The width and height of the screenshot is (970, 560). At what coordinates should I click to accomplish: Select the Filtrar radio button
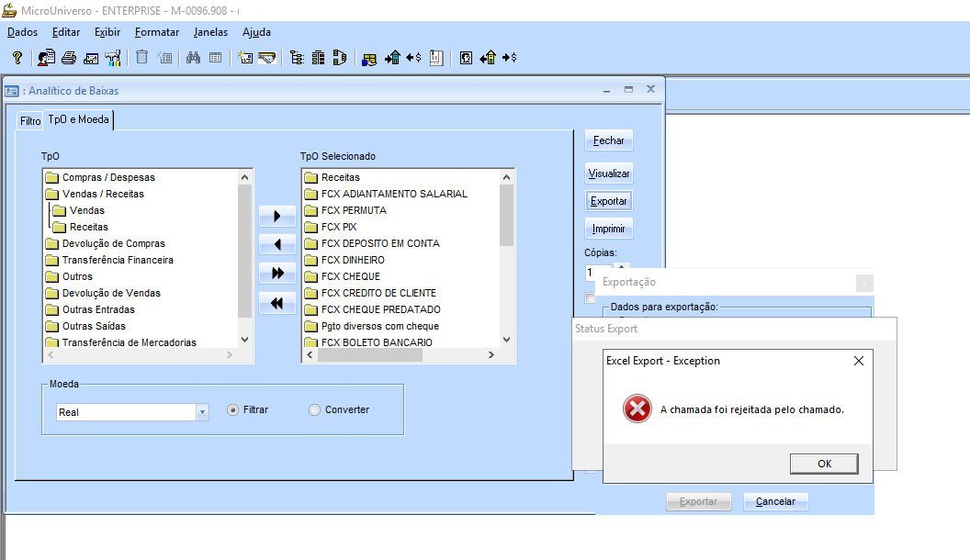tap(233, 409)
